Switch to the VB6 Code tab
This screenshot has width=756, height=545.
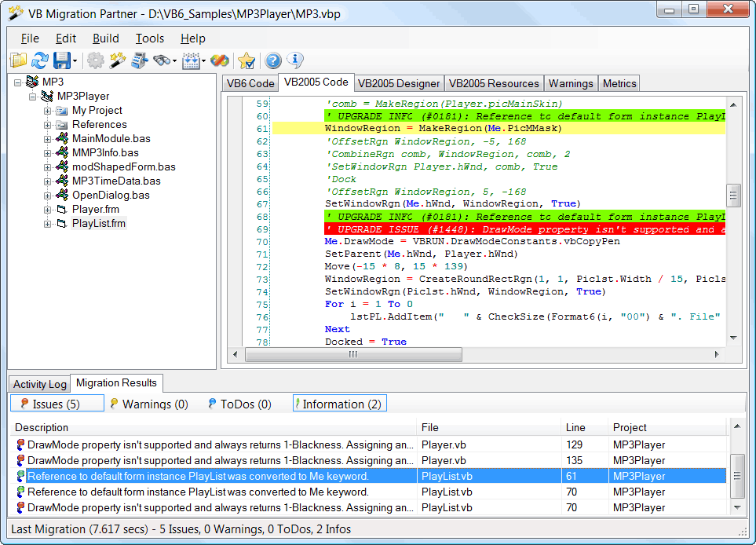pyautogui.click(x=250, y=83)
